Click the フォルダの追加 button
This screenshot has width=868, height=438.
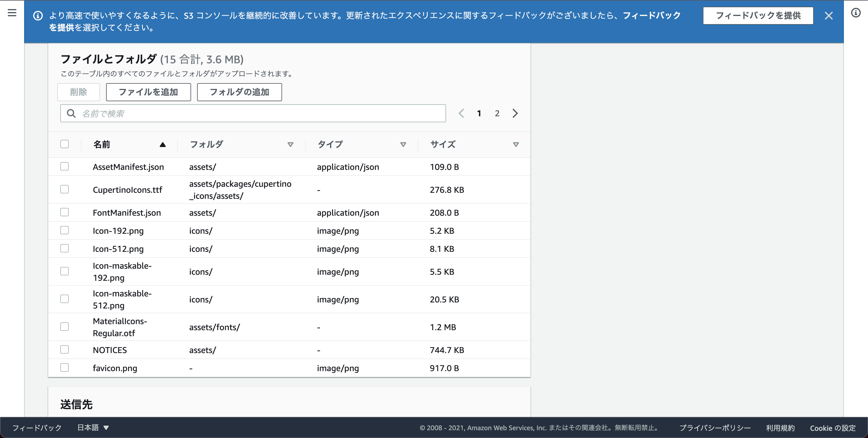point(239,92)
